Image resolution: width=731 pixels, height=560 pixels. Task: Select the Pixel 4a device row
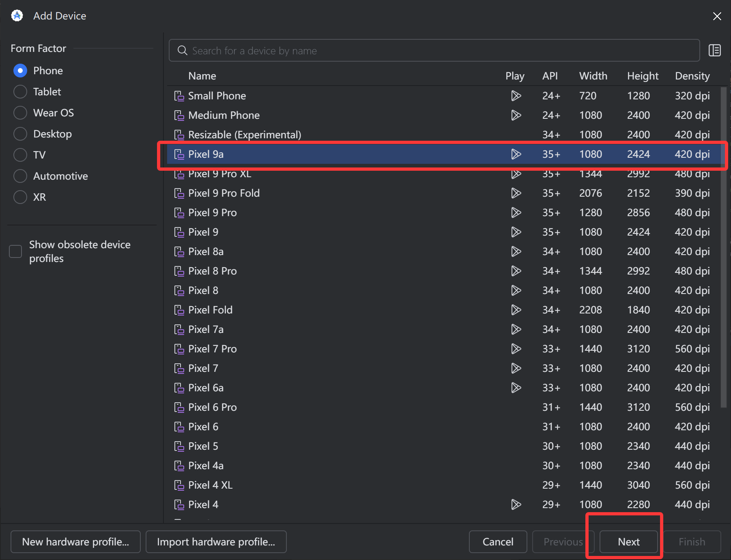(444, 466)
